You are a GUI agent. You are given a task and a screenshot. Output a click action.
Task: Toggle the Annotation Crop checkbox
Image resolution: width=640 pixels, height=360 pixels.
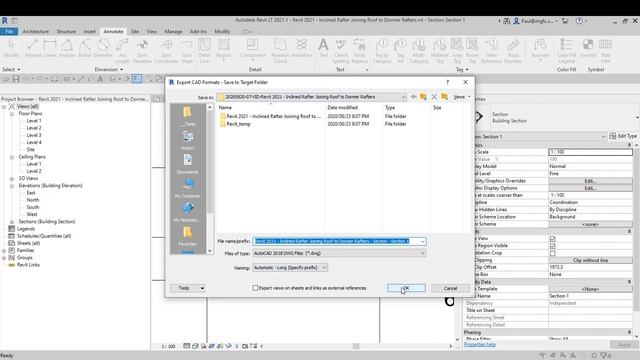point(553,253)
